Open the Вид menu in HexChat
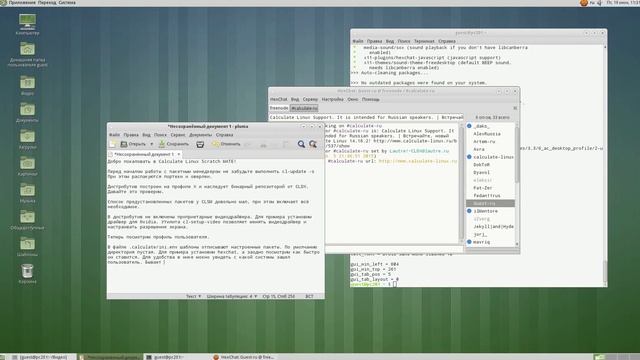Viewport: 640px width, 360px height. [295, 99]
